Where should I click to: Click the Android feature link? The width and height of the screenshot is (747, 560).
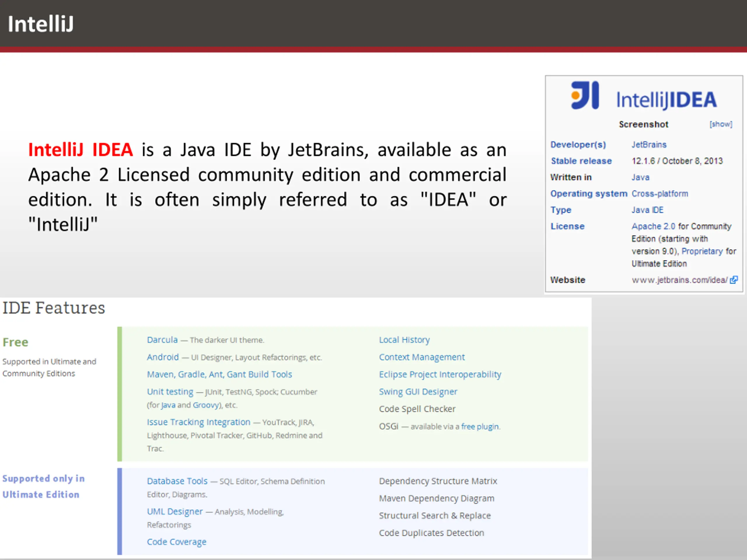(163, 357)
